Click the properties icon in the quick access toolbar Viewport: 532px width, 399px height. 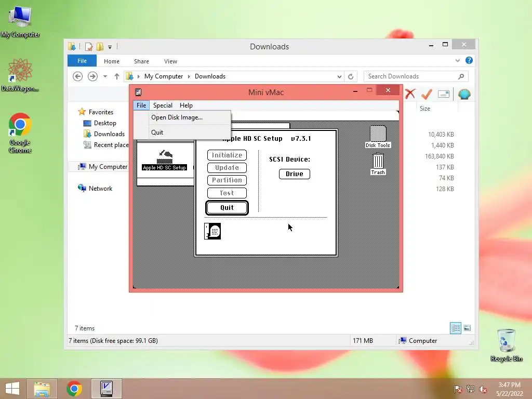click(x=88, y=46)
